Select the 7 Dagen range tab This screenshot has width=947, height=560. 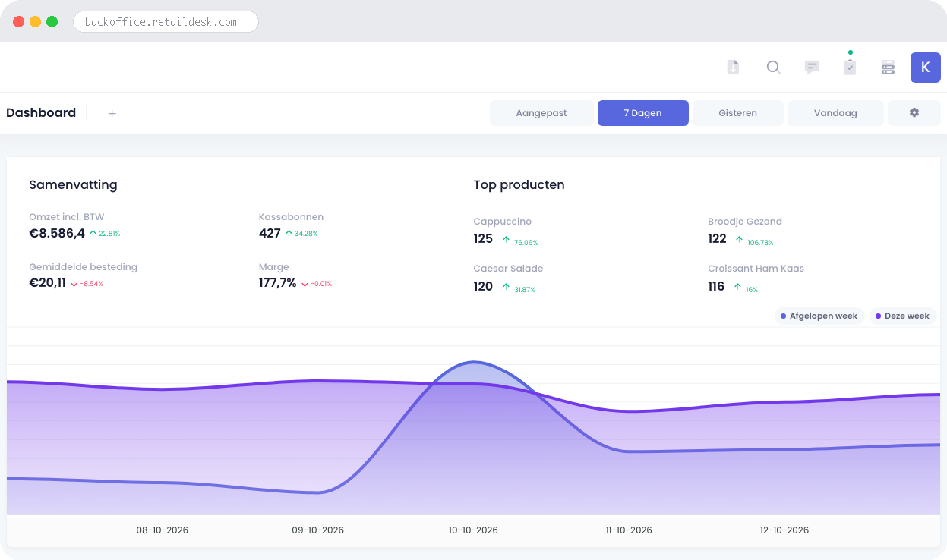[642, 113]
